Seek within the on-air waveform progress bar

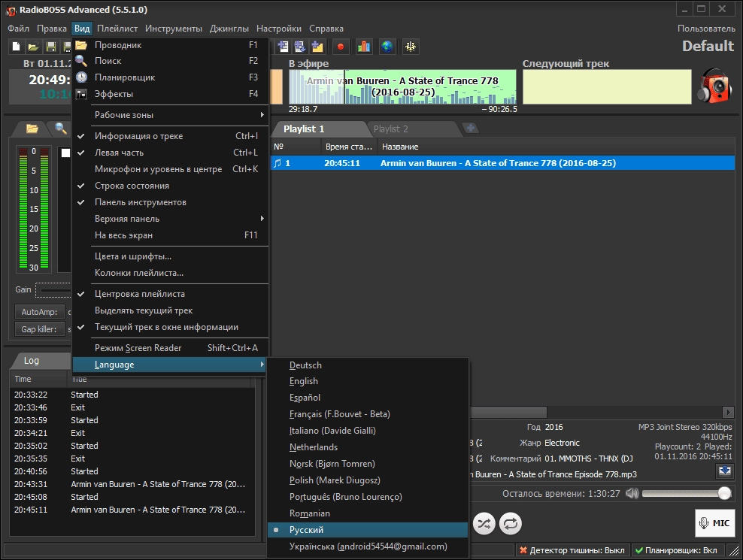(402, 86)
